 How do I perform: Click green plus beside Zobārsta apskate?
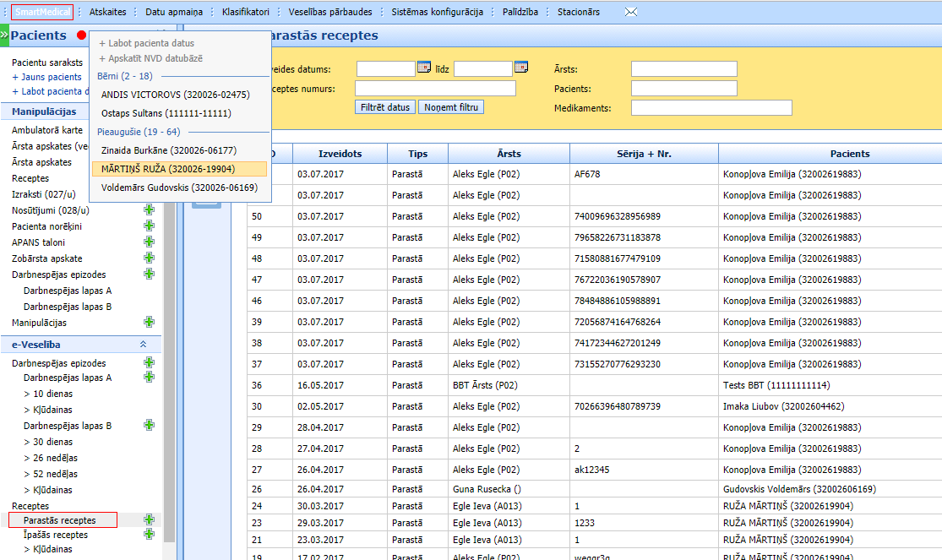pos(150,258)
